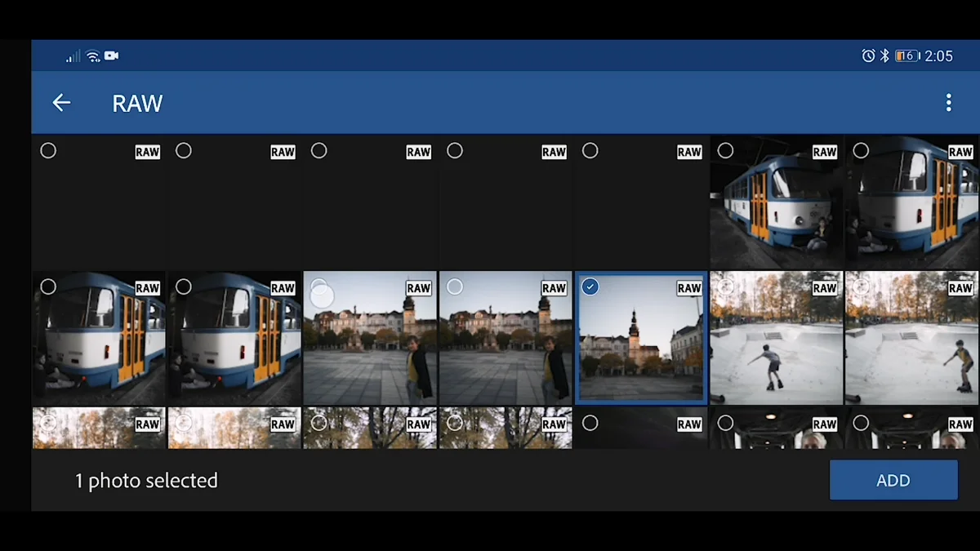Tap the Bluetooth status icon
Screen dimensions: 980x551
884,56
